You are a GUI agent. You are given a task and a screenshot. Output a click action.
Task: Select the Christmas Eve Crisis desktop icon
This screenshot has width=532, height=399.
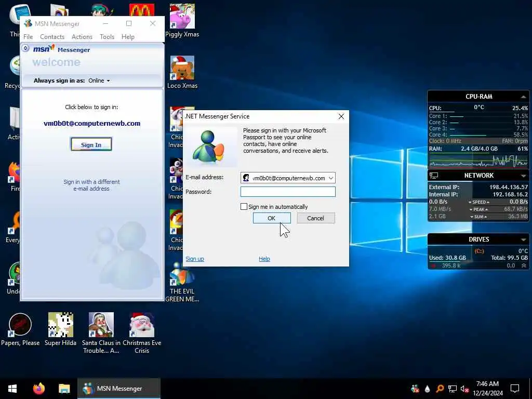click(x=142, y=333)
